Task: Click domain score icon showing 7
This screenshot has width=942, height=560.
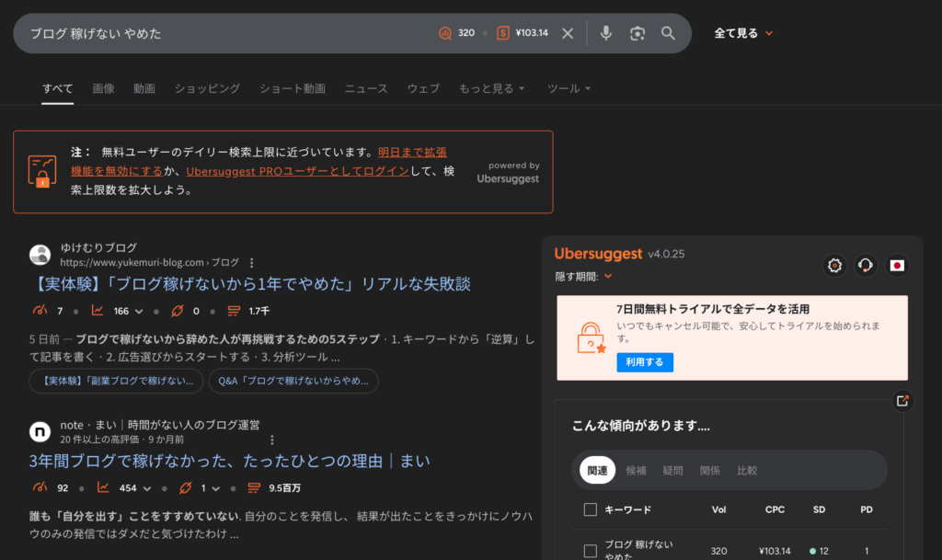Action: (40, 310)
